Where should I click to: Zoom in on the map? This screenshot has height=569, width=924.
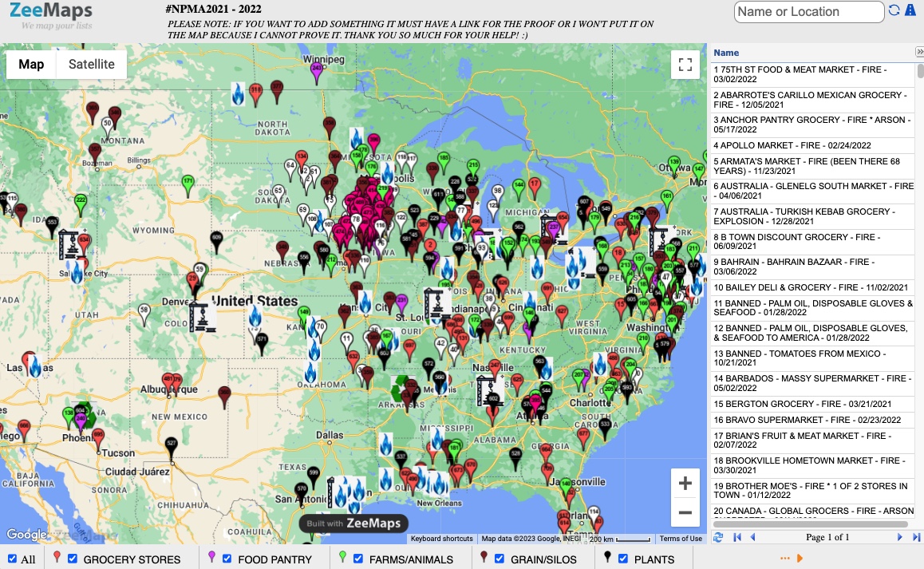[x=685, y=484]
